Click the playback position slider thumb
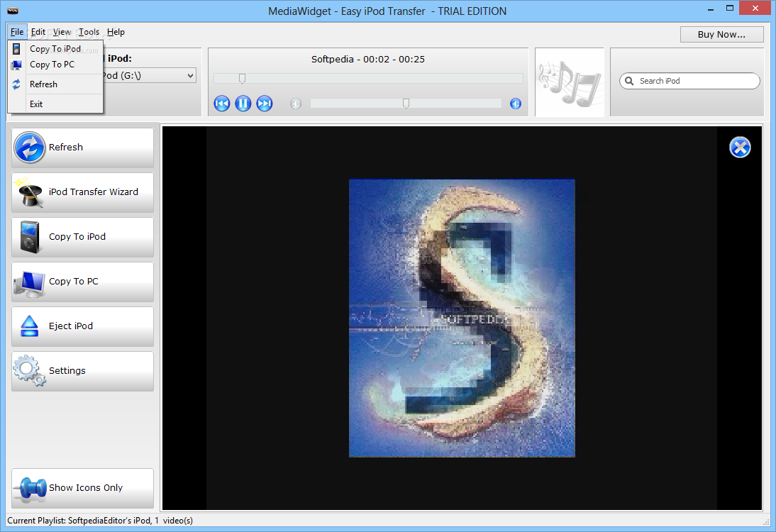Image resolution: width=776 pixels, height=532 pixels. click(242, 78)
